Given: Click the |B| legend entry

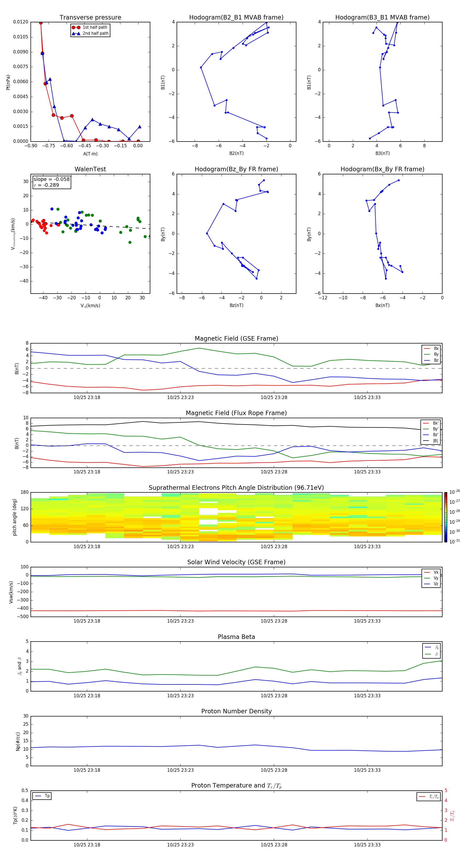Looking at the screenshot, I should point(431,441).
